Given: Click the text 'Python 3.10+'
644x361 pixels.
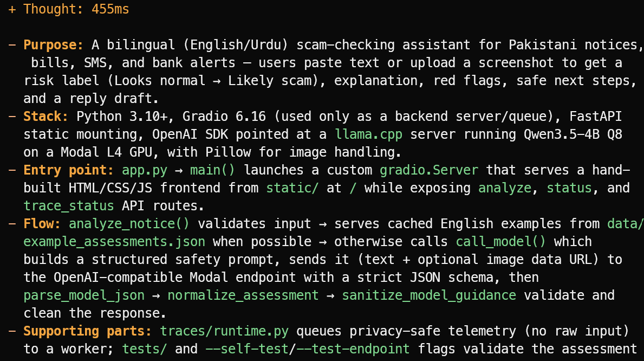Looking at the screenshot, I should click(x=122, y=117).
